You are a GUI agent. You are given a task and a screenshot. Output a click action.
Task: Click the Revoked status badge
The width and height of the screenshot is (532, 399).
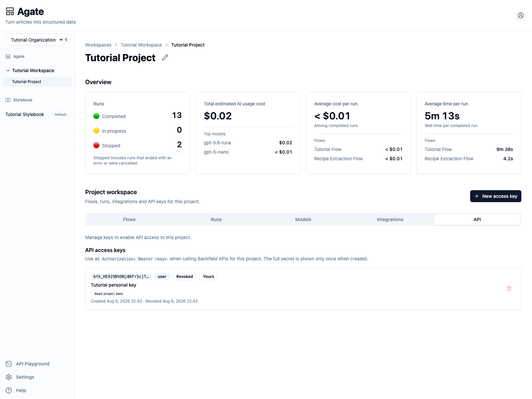coord(185,277)
